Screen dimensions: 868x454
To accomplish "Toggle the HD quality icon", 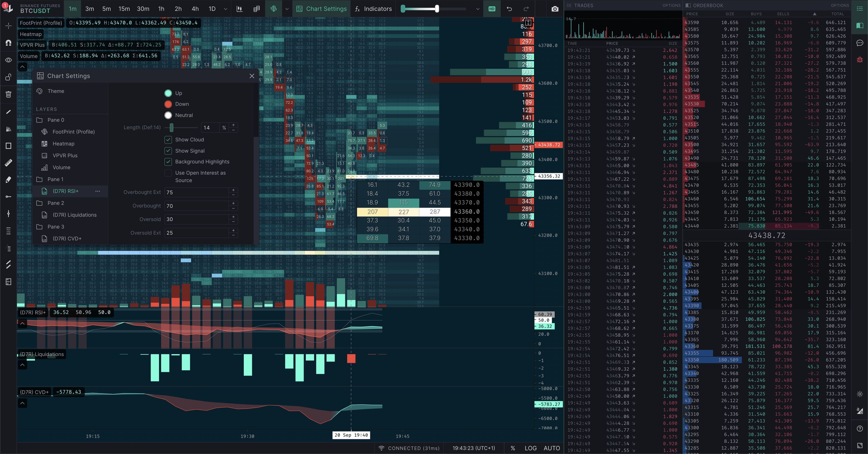I will coord(492,9).
